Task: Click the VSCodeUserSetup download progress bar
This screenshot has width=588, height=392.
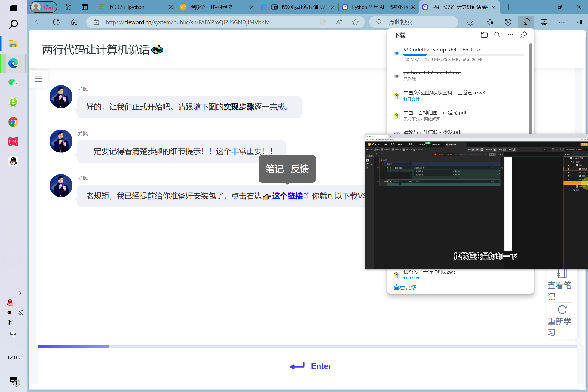Action: [464, 55]
